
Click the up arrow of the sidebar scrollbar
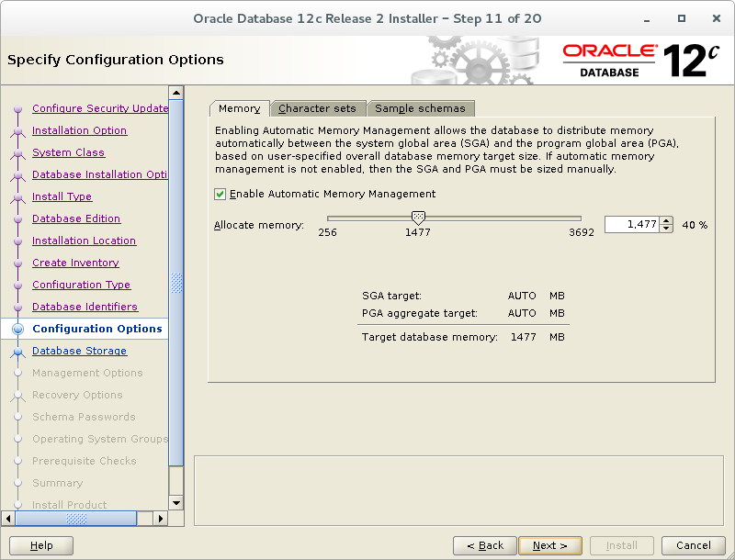coord(176,93)
